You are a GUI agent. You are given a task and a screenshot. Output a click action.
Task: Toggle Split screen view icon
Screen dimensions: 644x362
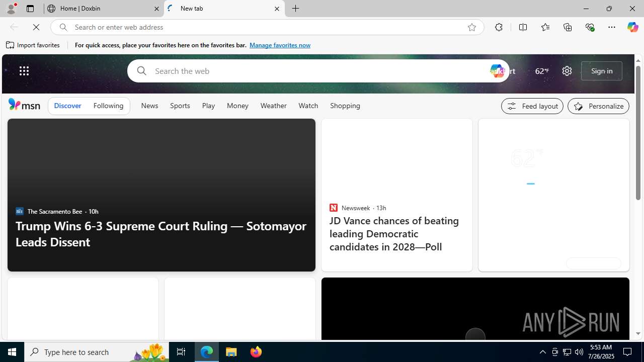(523, 27)
